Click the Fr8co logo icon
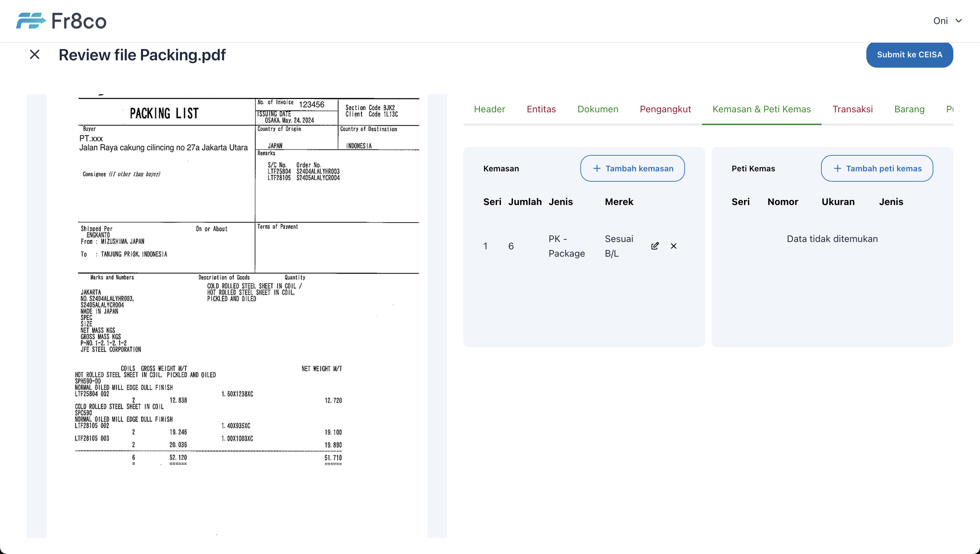Screen dimensions: 980x554 point(30,21)
